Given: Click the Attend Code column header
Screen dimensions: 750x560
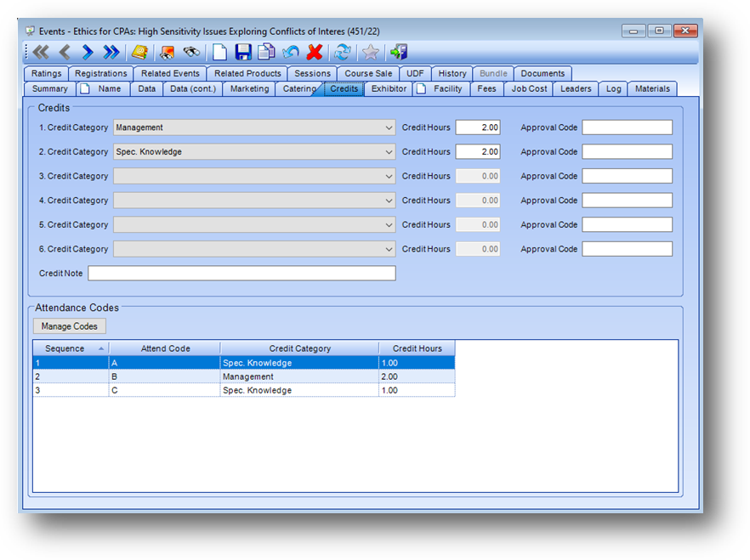Looking at the screenshot, I should point(165,348).
